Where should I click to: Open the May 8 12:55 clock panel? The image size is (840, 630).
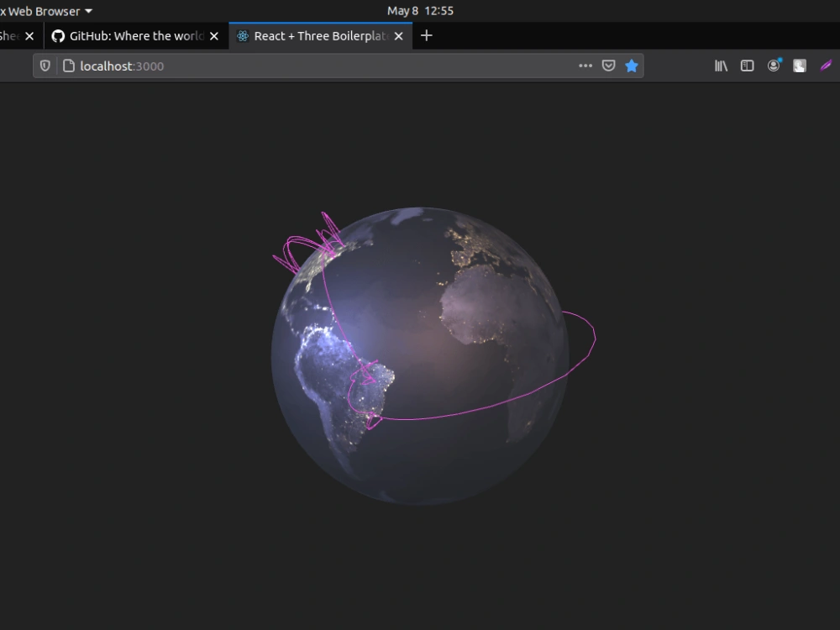point(420,11)
